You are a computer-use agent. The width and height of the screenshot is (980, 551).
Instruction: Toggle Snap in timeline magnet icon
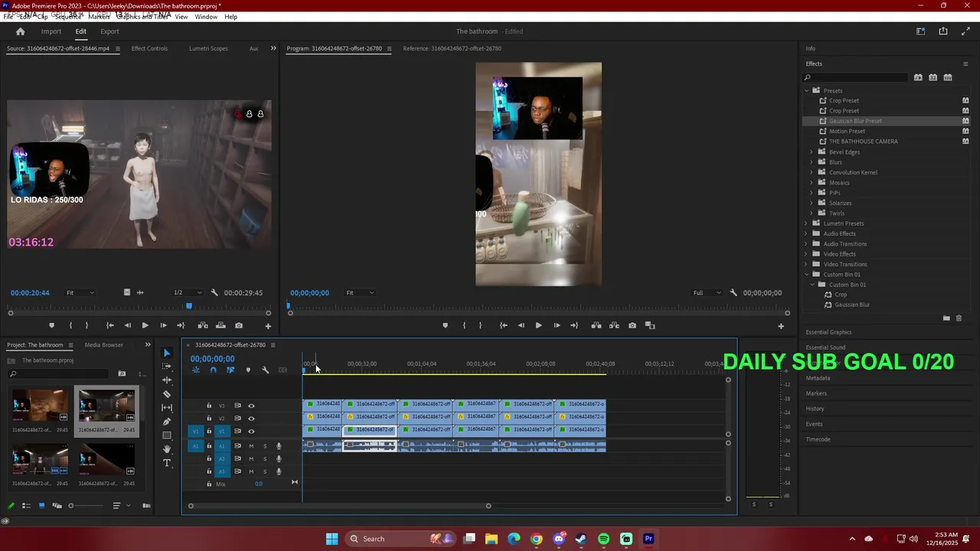coord(213,370)
